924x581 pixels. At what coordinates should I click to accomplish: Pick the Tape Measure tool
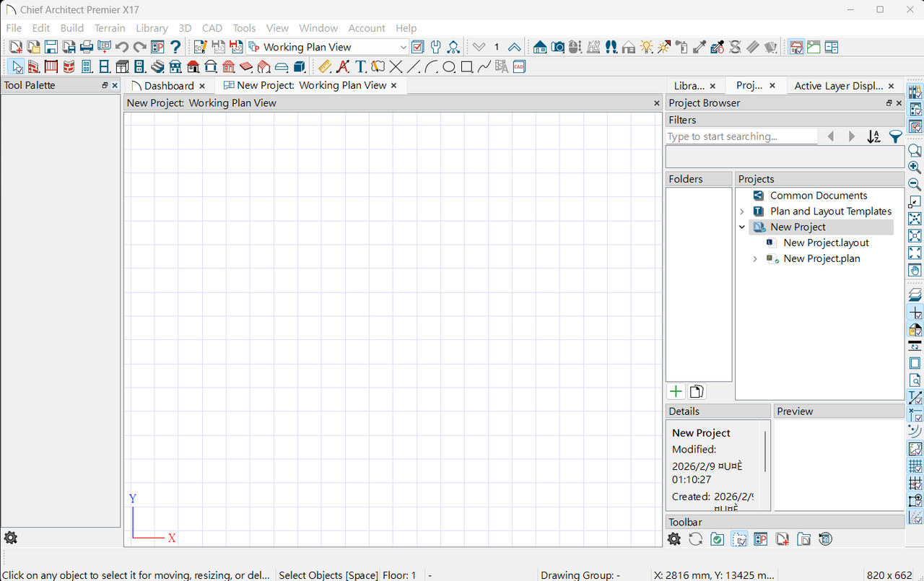tap(324, 67)
